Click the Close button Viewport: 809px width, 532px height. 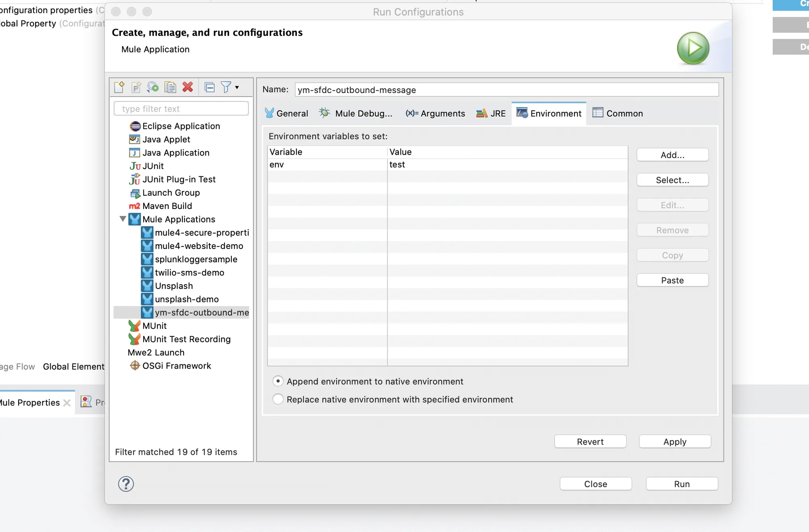(x=596, y=484)
